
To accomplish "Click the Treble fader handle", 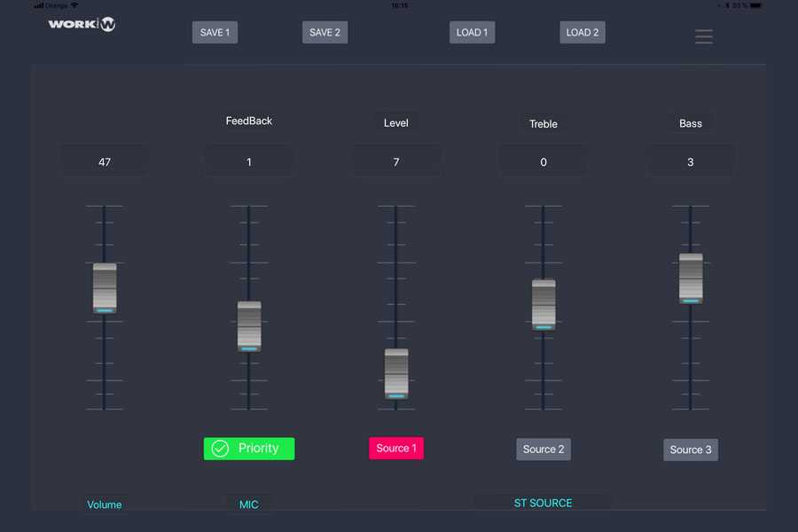I will tap(544, 305).
